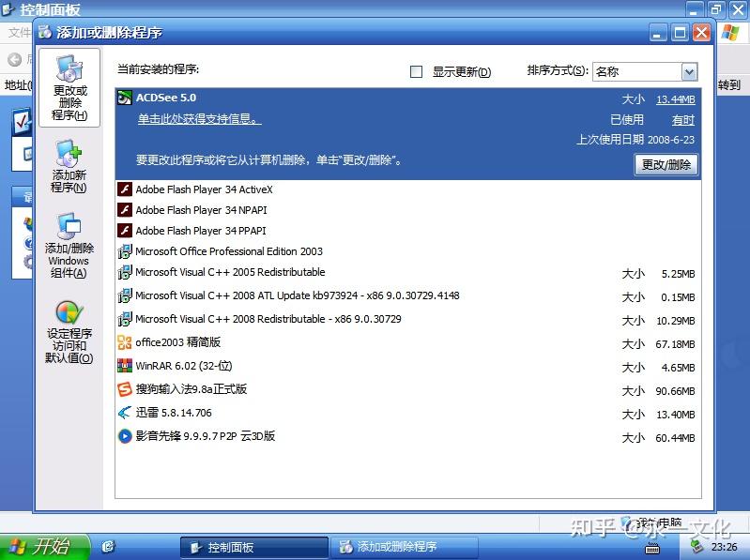Click the 67.18MB size value

tap(675, 344)
